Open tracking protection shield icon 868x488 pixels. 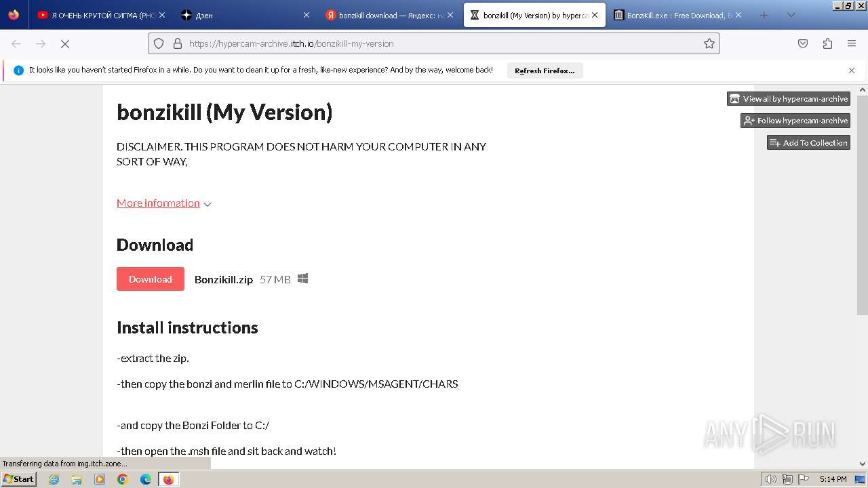(159, 43)
